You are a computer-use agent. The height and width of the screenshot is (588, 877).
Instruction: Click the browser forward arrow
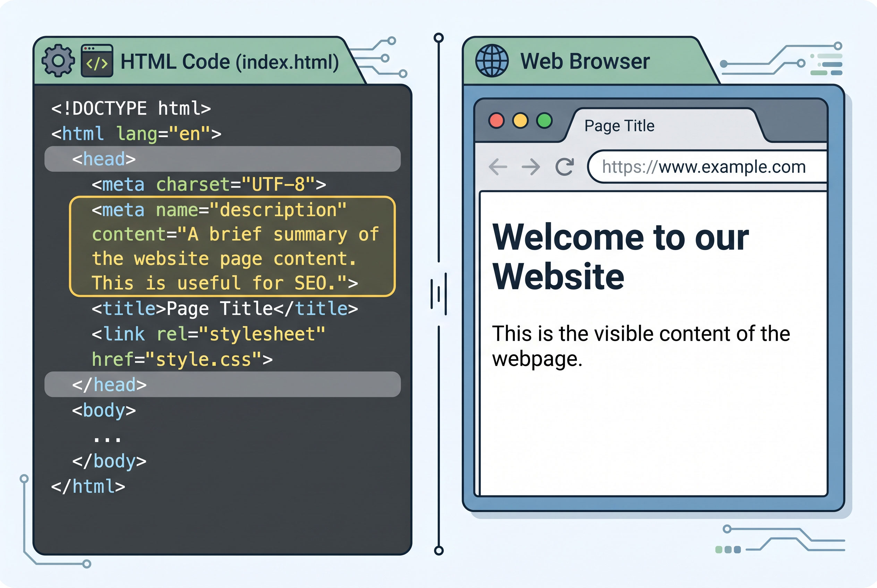(x=531, y=167)
